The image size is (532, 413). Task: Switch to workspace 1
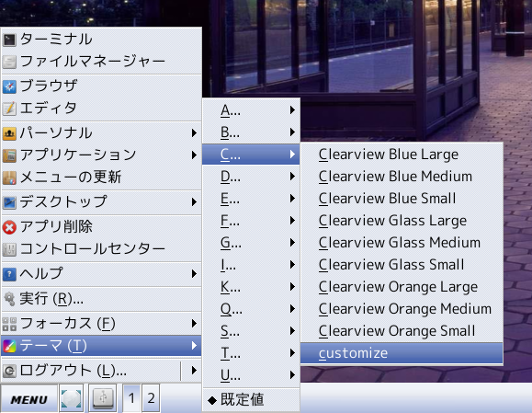click(x=131, y=398)
